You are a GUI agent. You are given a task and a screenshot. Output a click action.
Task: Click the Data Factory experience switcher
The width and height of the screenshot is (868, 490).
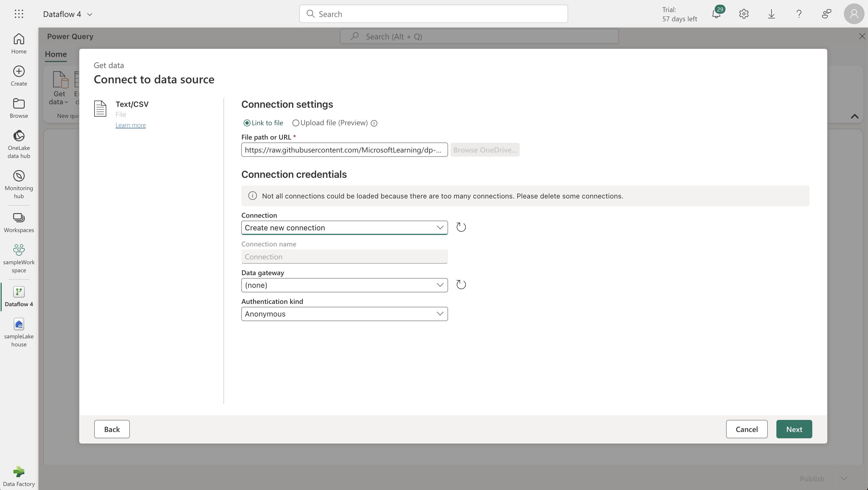tap(19, 477)
